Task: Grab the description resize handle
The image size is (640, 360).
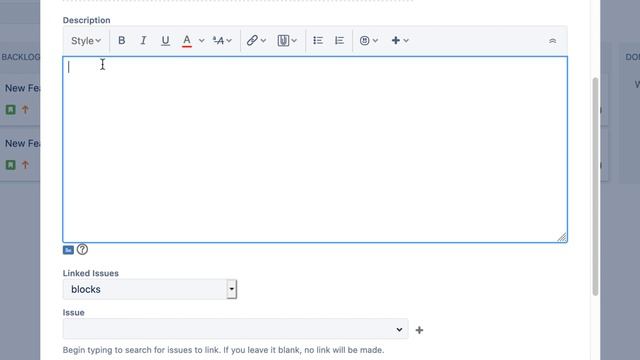Action: tap(562, 237)
